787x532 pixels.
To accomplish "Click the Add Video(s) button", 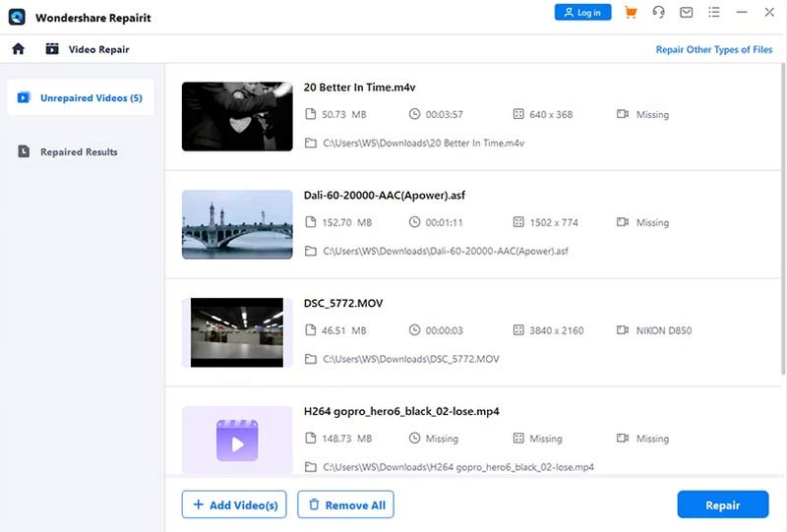I will point(234,504).
